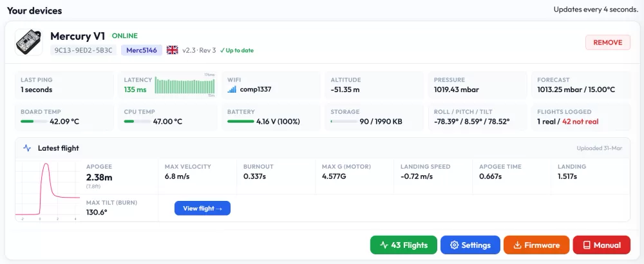This screenshot has width=644, height=264.
Task: Click the storage usage bar
Action: [344, 121]
